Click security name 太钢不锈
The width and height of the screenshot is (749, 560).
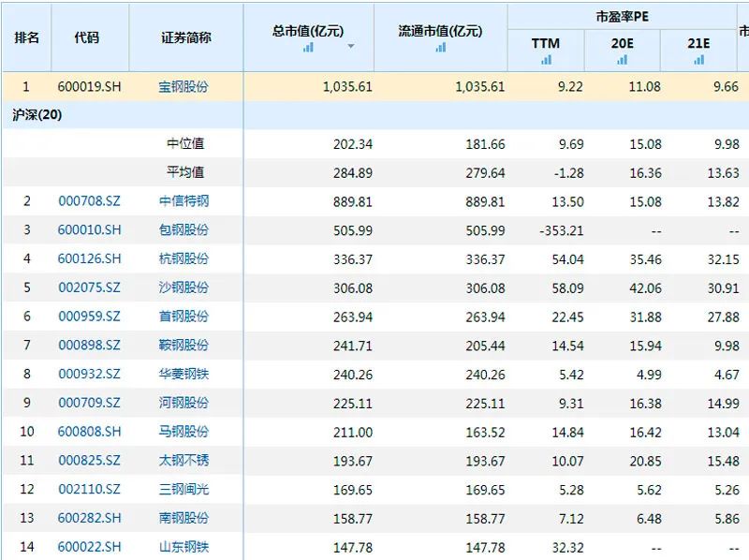coord(184,460)
